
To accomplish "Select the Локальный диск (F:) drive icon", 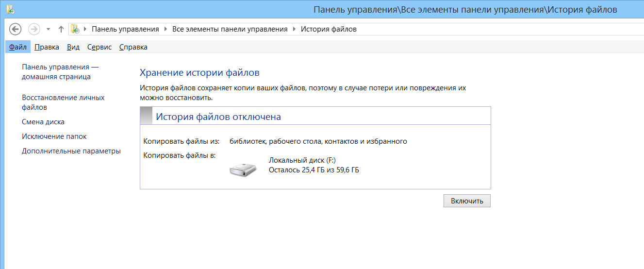I will coord(243,169).
